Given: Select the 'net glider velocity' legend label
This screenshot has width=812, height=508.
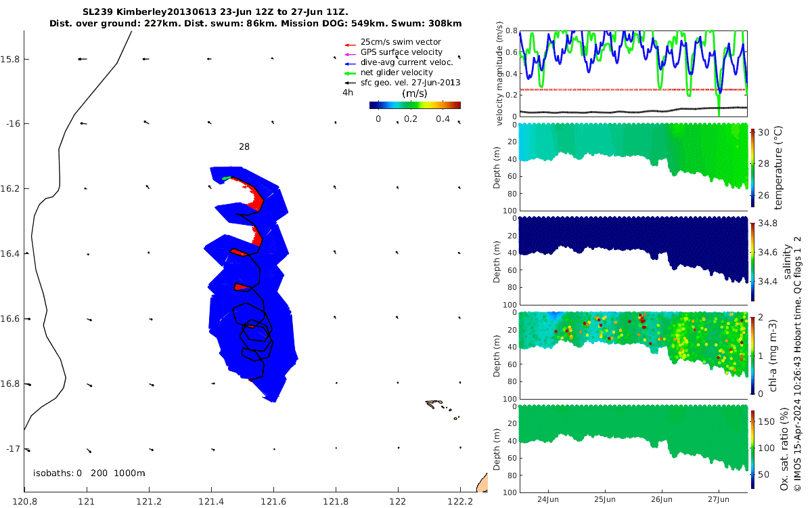Looking at the screenshot, I should [x=397, y=72].
